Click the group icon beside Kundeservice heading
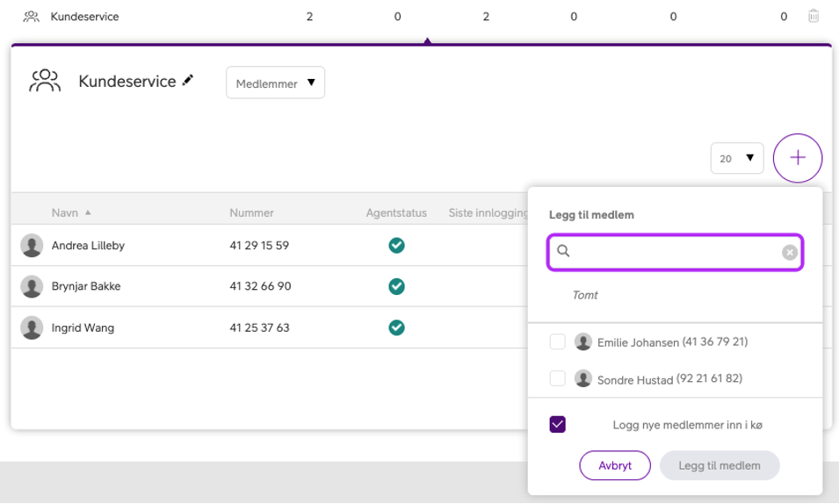 tap(45, 82)
